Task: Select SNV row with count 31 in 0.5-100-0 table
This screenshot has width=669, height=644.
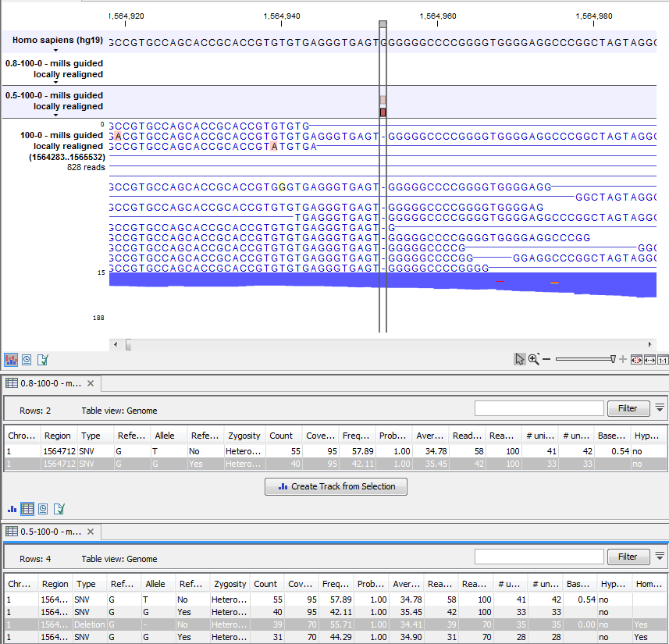Action: [336, 637]
